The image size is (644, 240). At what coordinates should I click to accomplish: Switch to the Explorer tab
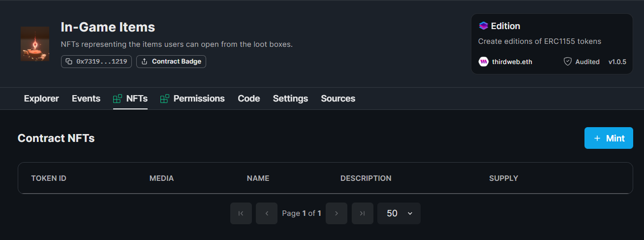point(41,99)
